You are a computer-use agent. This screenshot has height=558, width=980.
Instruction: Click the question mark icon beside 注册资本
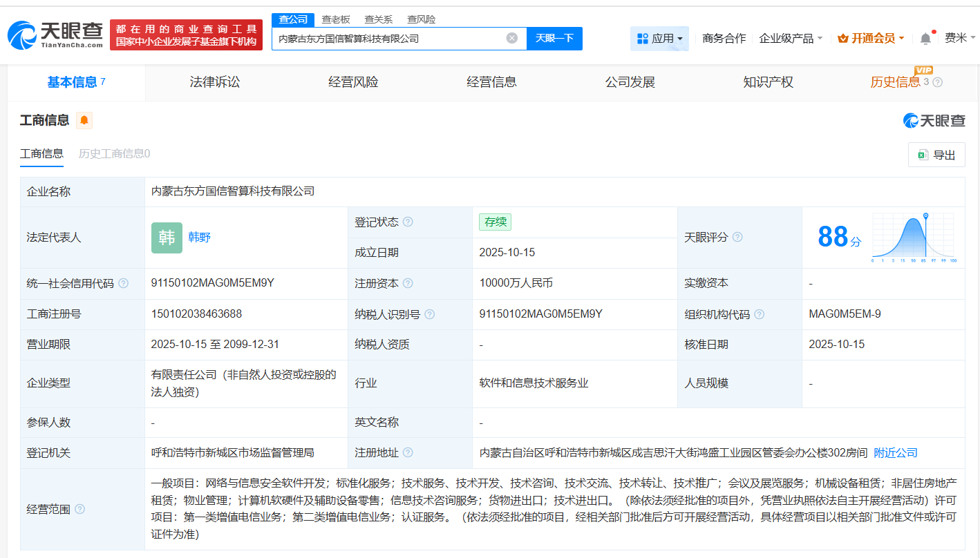408,283
